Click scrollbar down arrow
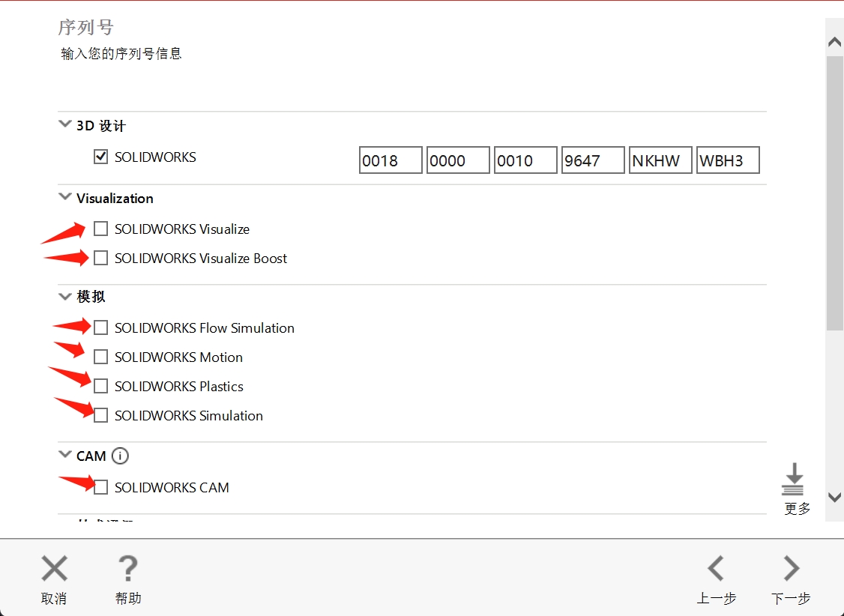Screen dimensions: 844x616 pos(835,498)
